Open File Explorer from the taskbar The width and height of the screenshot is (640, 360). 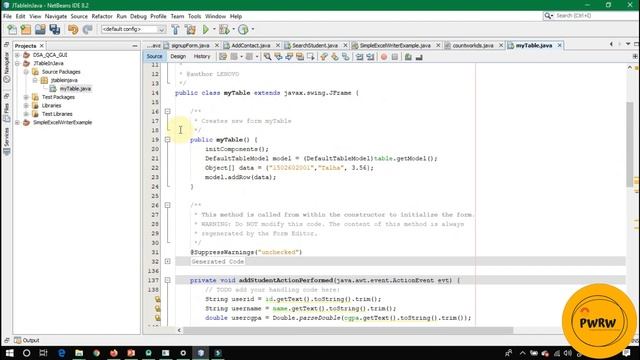pos(79,353)
